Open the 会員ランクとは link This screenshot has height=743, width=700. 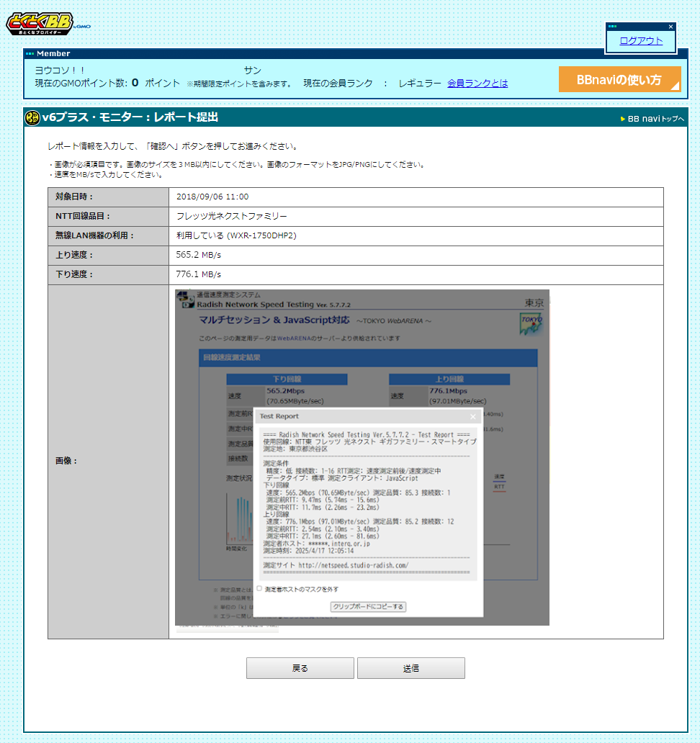(x=477, y=84)
